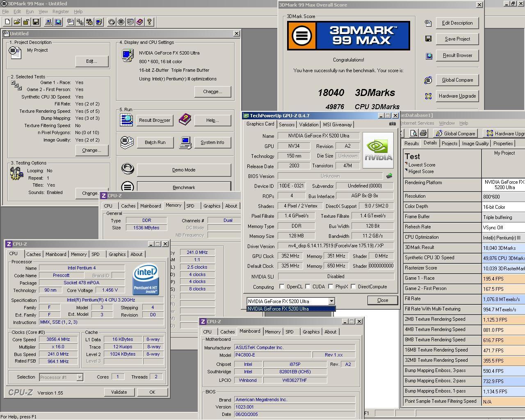Click the floppy icon beside Save Project
The width and height of the screenshot is (525, 420).
tap(428, 39)
